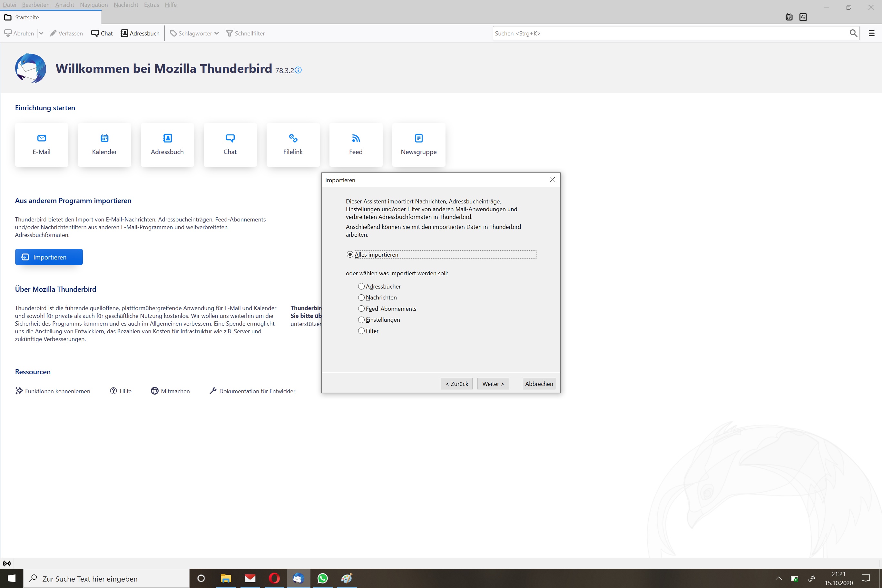The image size is (882, 588).
Task: Open the Thunderbird application menu
Action: click(x=871, y=33)
